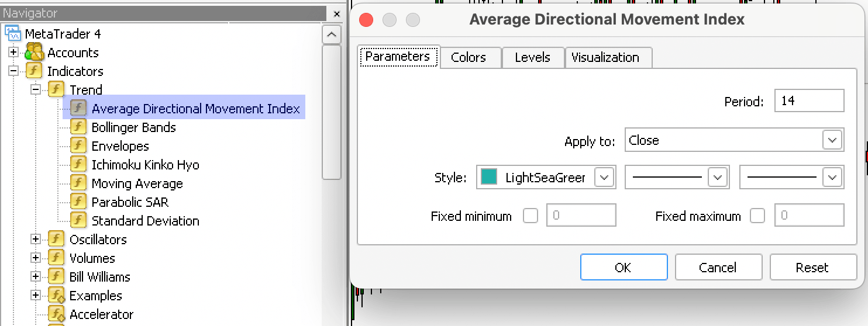The height and width of the screenshot is (326, 868).
Task: Click the Navigator panel title
Action: (x=30, y=13)
